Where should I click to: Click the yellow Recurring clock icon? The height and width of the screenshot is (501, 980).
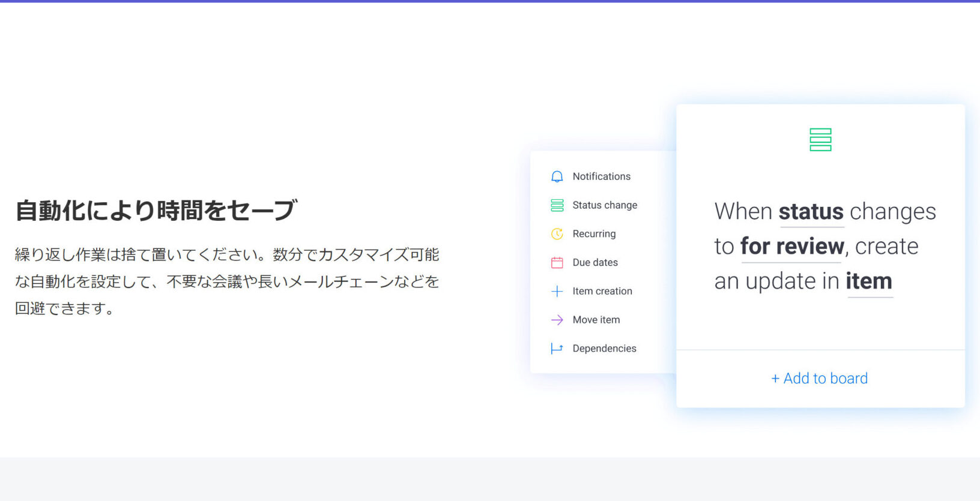coord(557,234)
